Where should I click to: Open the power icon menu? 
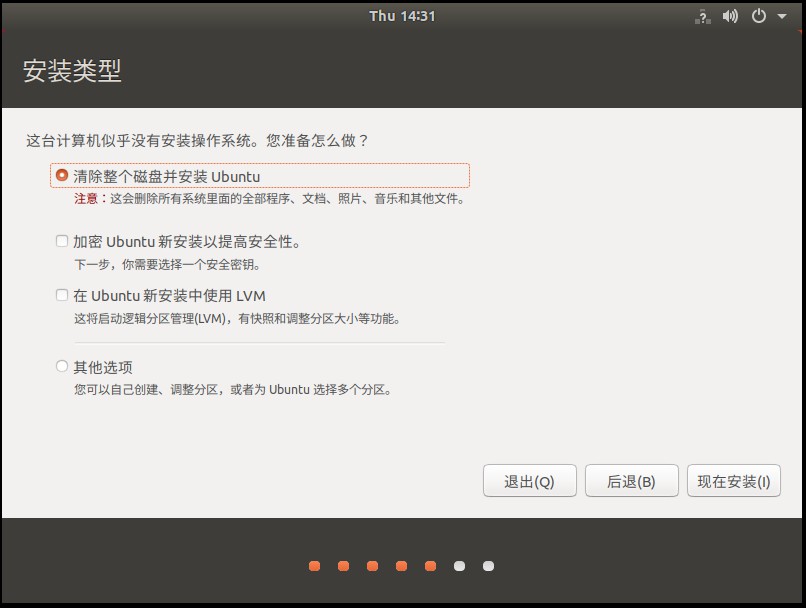759,16
